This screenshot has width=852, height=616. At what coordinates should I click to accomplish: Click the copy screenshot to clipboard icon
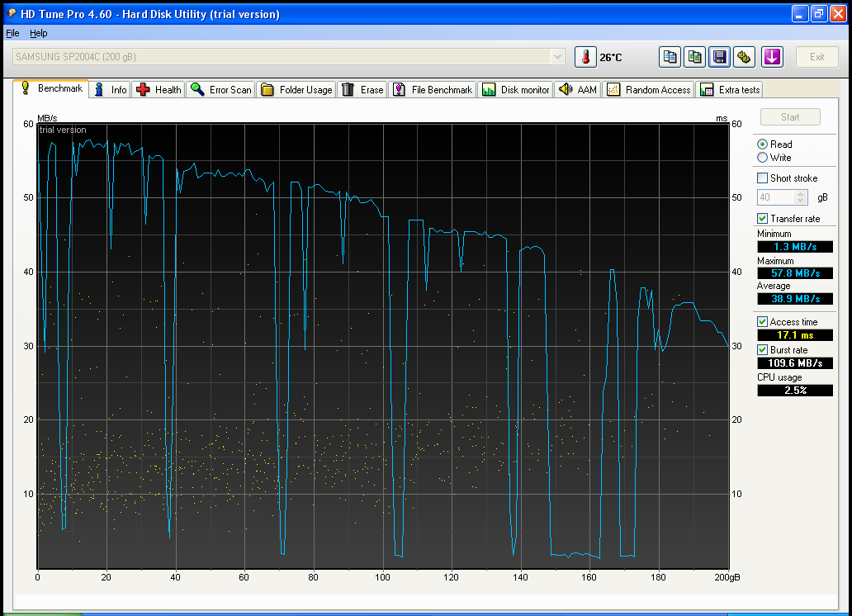tap(695, 57)
